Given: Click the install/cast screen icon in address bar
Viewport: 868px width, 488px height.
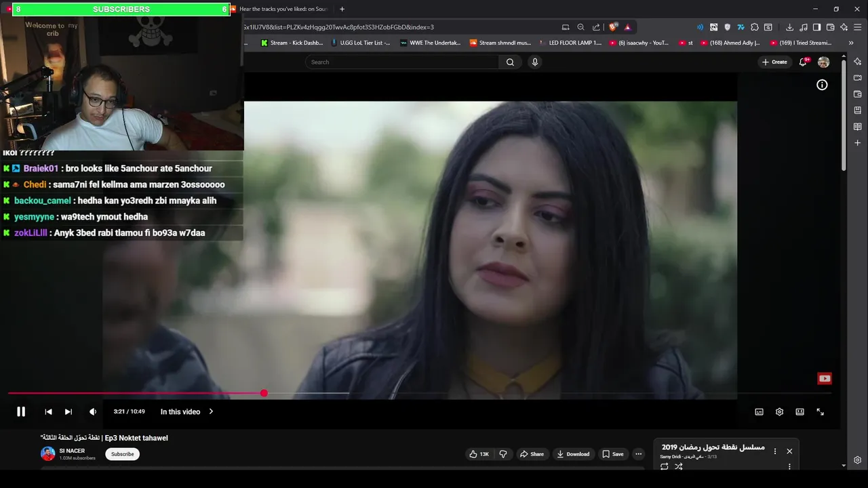Looking at the screenshot, I should pyautogui.click(x=566, y=27).
